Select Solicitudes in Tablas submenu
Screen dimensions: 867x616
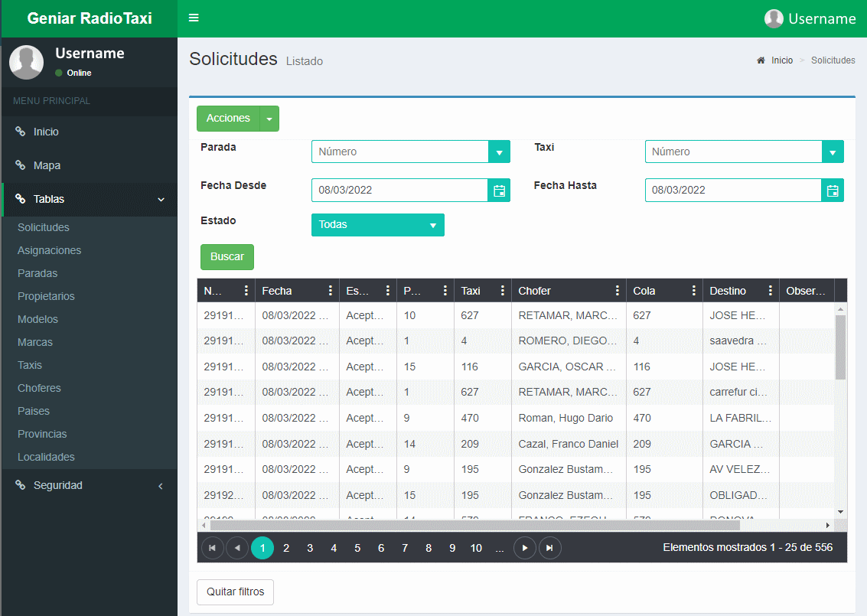coord(43,227)
